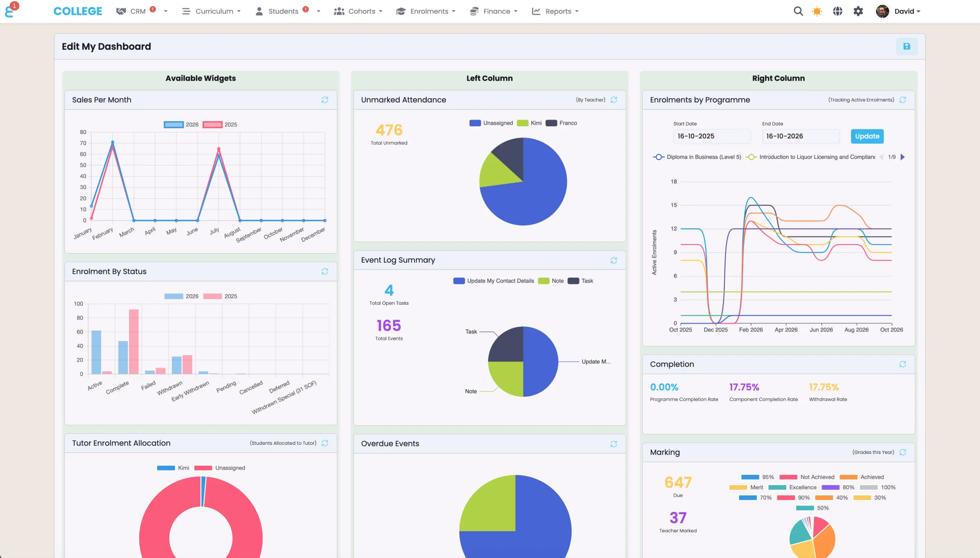Viewport: 980px width, 558px height.
Task: Click the 0.00% Programme Completion Rate
Action: (664, 387)
